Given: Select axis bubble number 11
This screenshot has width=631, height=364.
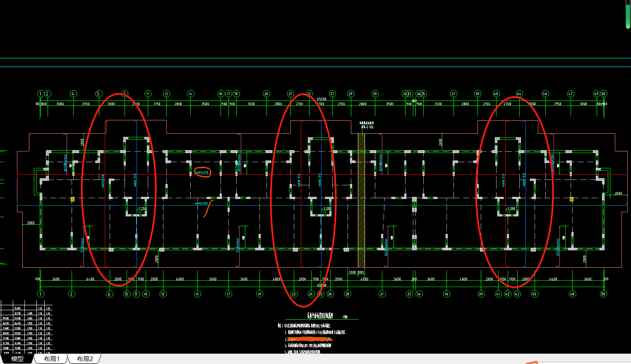Looking at the screenshot, I should pos(148,94).
